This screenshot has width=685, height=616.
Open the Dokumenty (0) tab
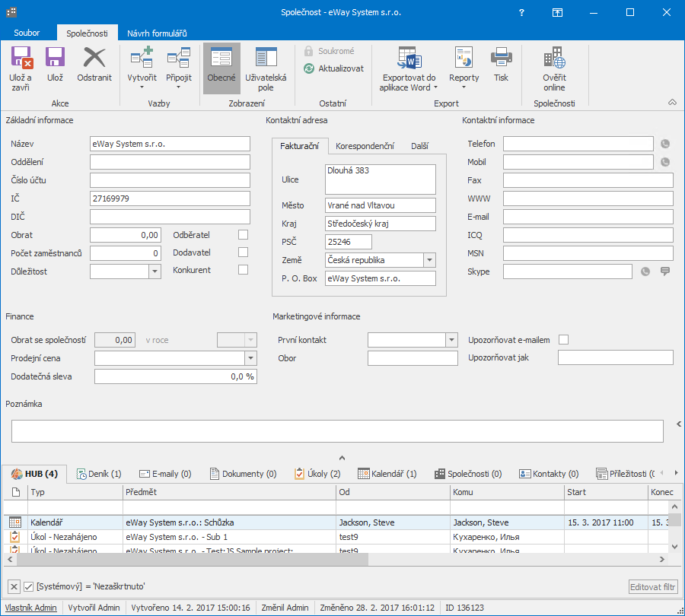click(x=244, y=474)
